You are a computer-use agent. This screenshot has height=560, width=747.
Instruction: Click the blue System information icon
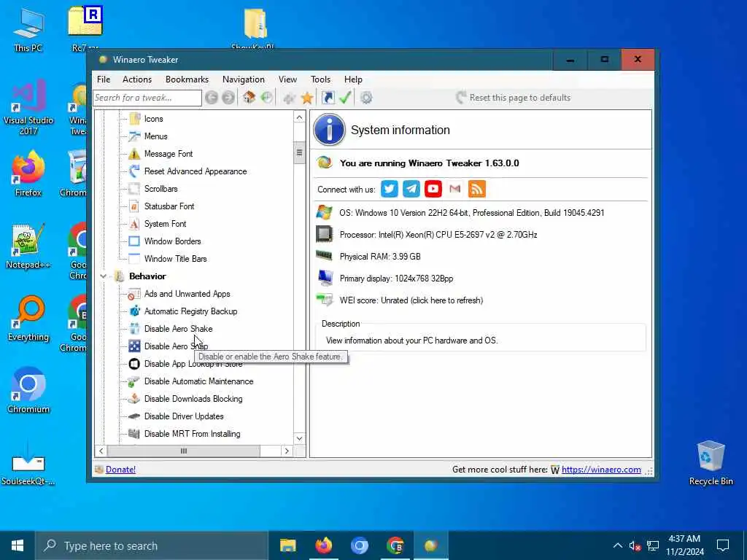pos(329,130)
